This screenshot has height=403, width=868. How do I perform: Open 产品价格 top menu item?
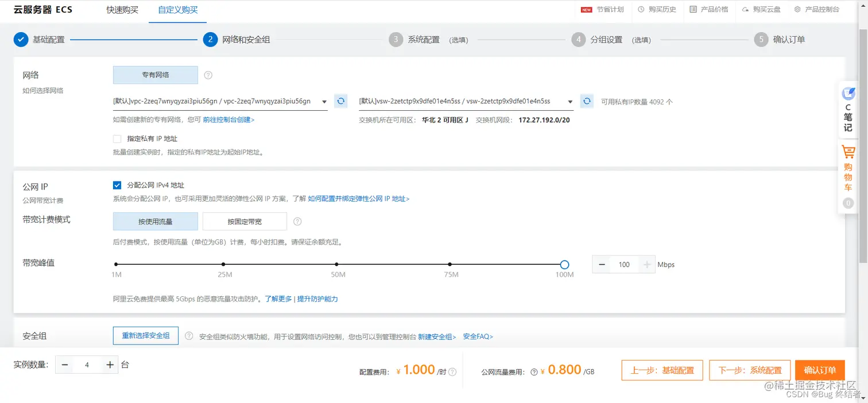click(715, 10)
